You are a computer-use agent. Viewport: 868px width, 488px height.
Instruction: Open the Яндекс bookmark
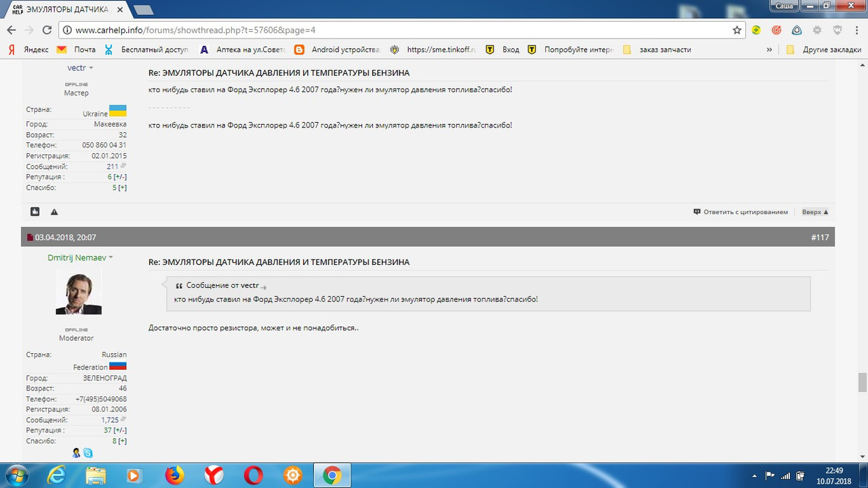[28, 49]
